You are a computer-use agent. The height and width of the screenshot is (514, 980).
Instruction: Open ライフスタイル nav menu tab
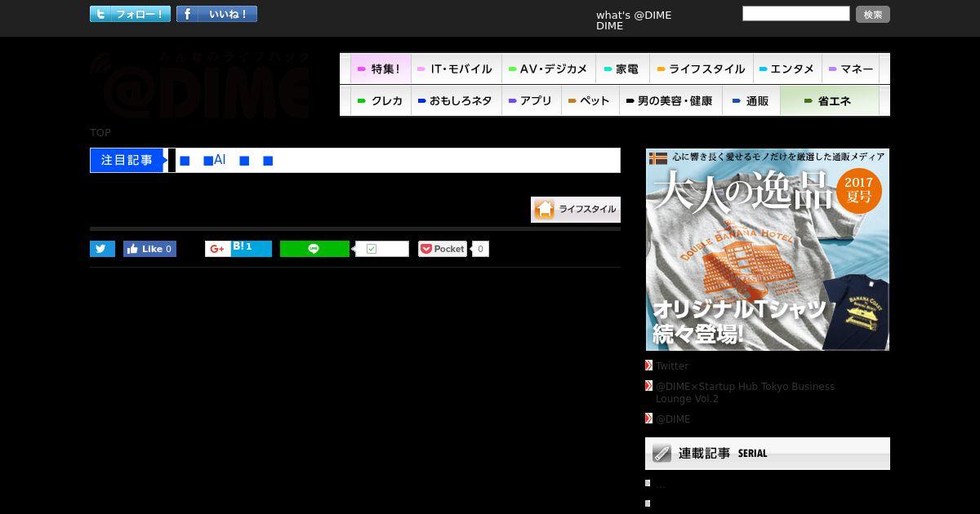tap(702, 69)
